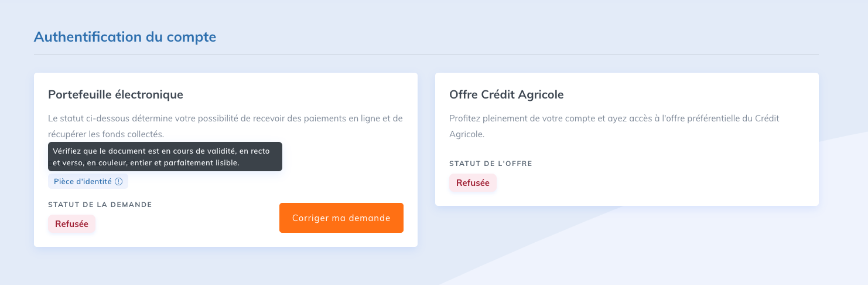
Task: Click the Refusée badge under Statut de la demande
Action: point(71,224)
